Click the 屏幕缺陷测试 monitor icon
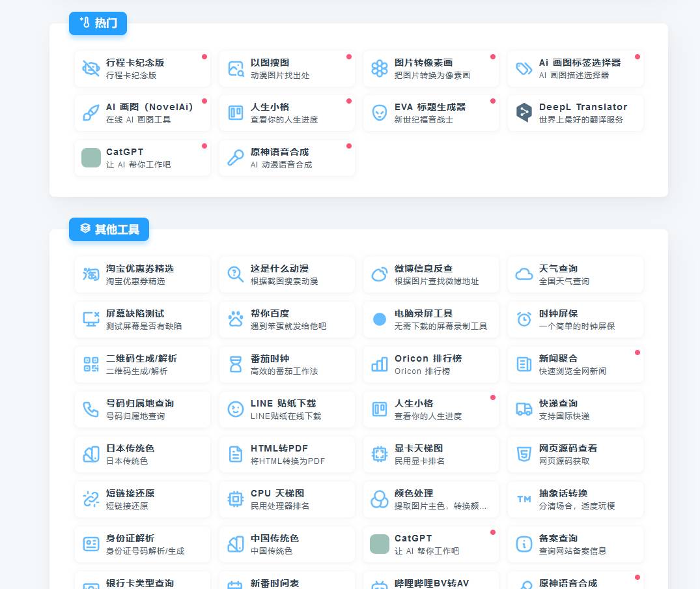The image size is (700, 589). click(91, 319)
